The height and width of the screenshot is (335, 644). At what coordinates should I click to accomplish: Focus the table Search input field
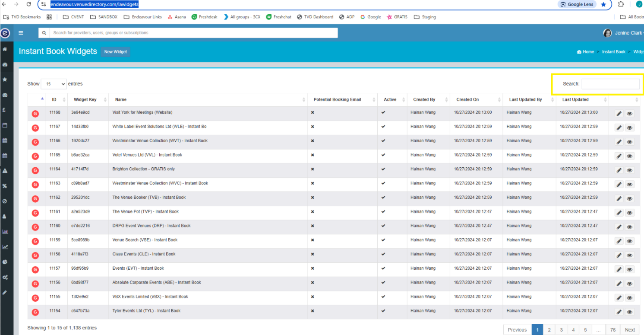610,84
